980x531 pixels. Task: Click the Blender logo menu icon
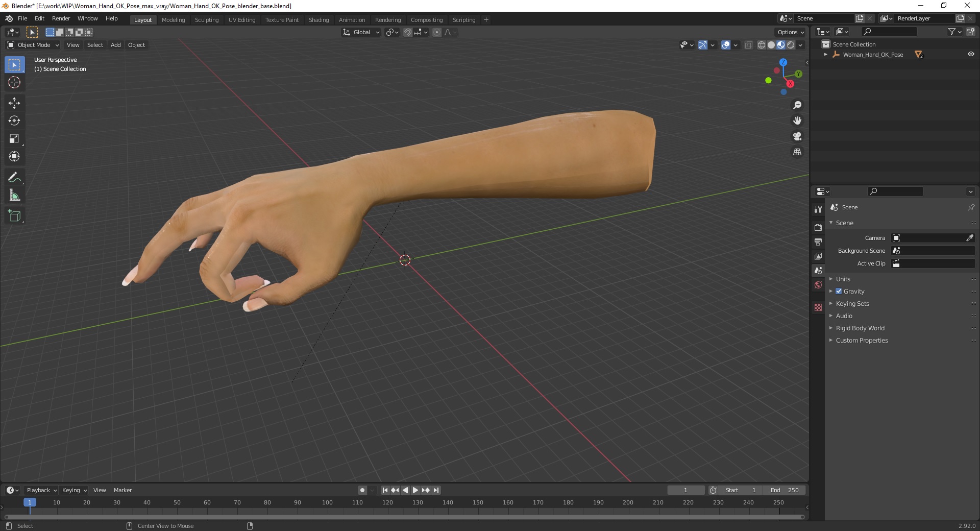pyautogui.click(x=9, y=18)
